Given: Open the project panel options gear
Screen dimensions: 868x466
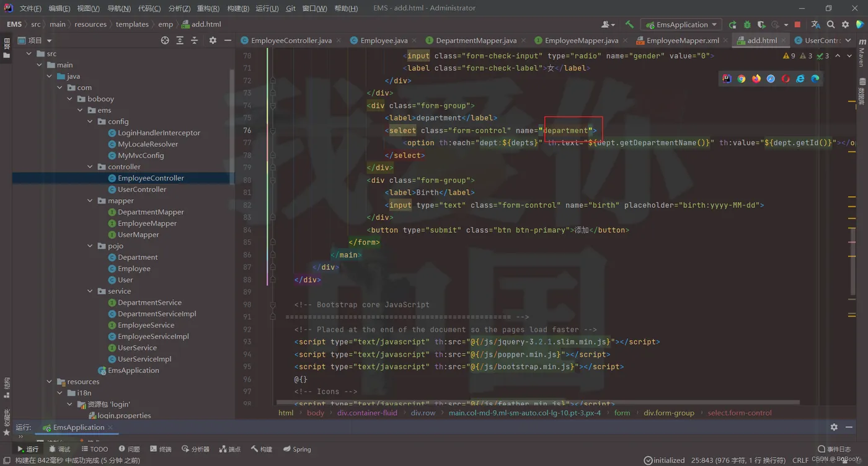Looking at the screenshot, I should (x=213, y=40).
